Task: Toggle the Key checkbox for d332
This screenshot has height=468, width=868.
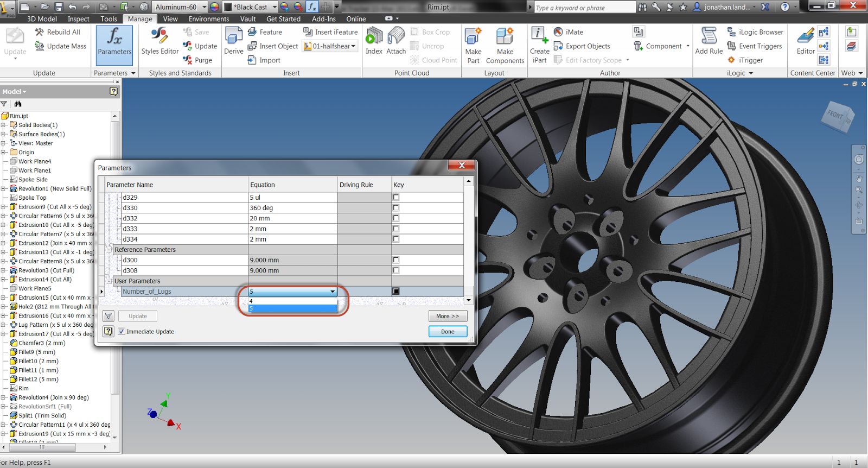Action: tap(396, 218)
